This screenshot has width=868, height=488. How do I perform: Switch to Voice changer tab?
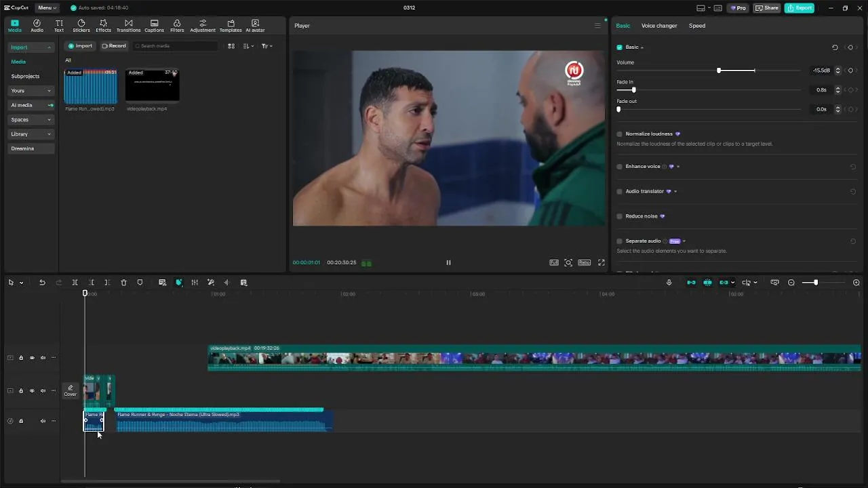(x=659, y=26)
